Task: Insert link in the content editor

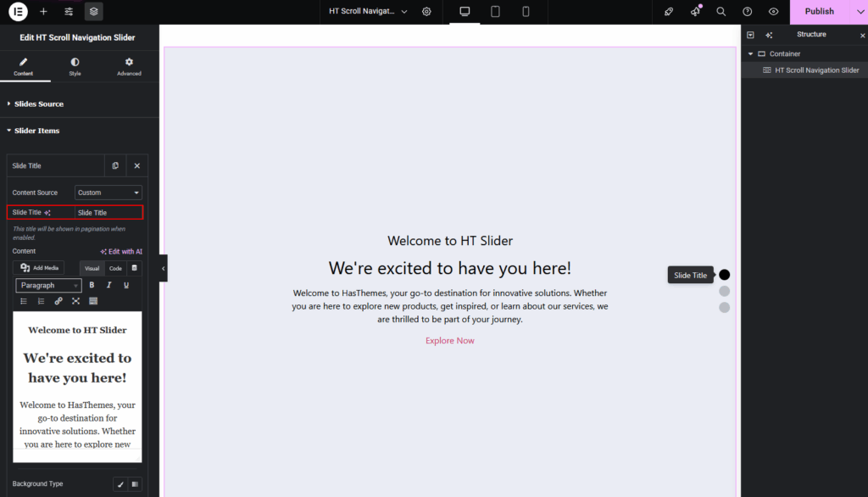Action: click(x=58, y=301)
